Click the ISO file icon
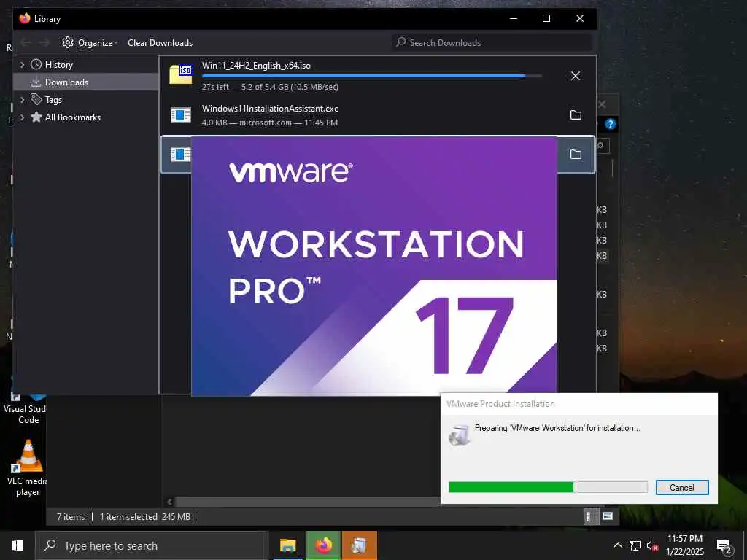 pos(181,75)
